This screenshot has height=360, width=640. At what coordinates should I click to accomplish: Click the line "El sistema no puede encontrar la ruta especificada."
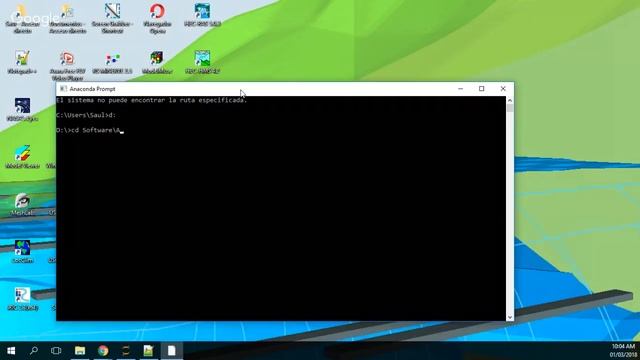[x=151, y=100]
